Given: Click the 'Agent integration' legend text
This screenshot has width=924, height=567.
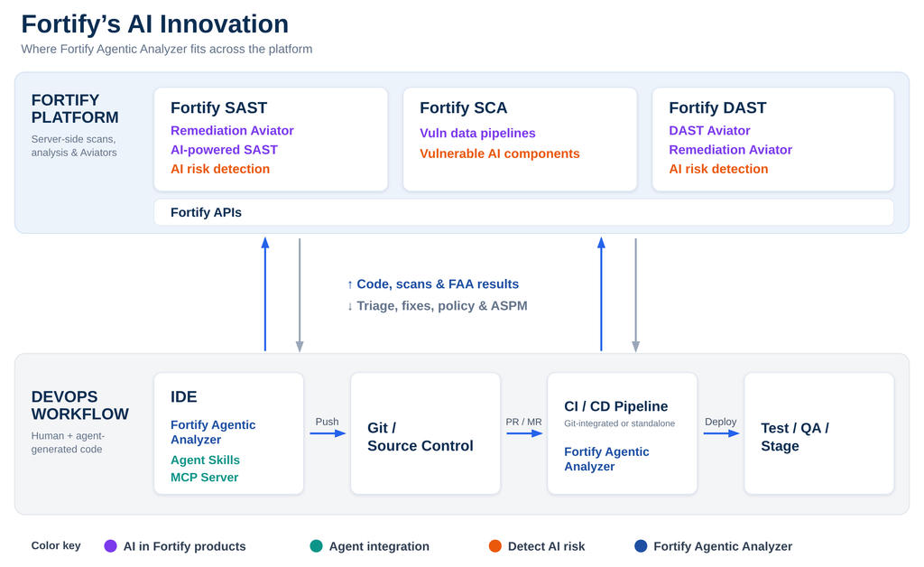Looking at the screenshot, I should (x=380, y=546).
